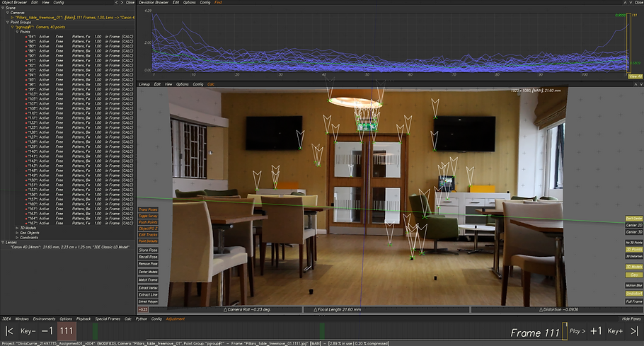
Task: Toggle 3D Models display
Action: (634, 267)
